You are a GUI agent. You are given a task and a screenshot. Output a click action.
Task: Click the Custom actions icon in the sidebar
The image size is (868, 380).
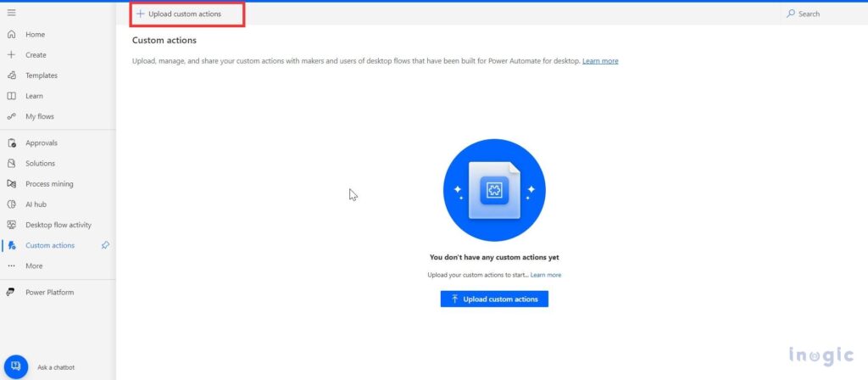click(12, 245)
